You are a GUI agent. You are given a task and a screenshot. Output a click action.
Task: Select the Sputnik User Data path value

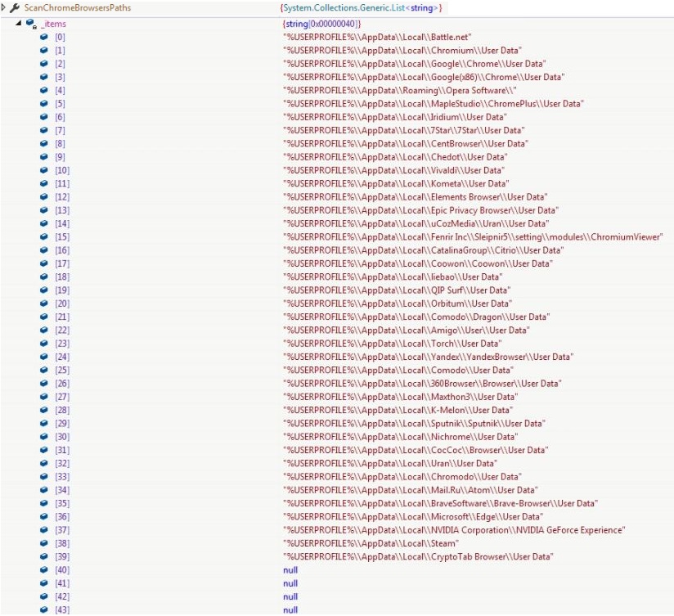pyautogui.click(x=414, y=424)
